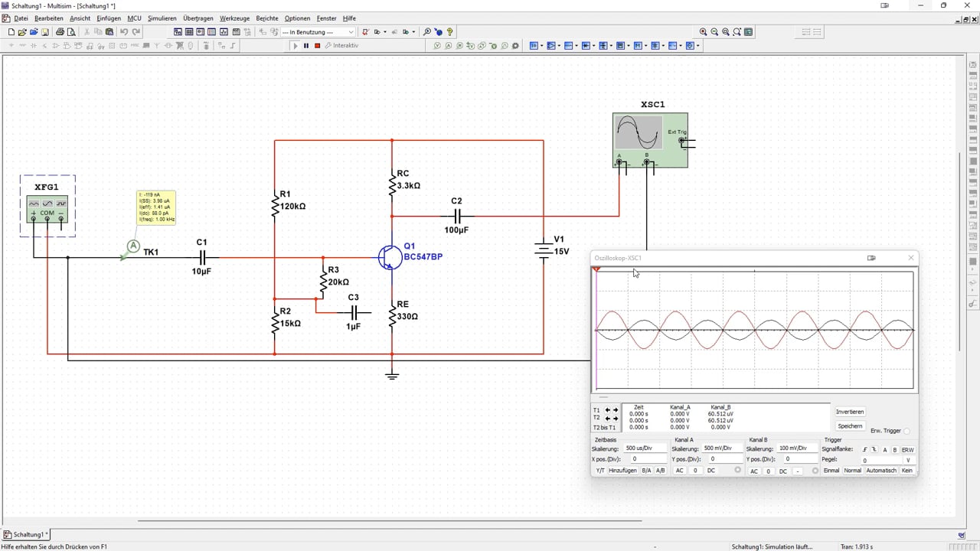Click the horizontal canvas scrollbar
This screenshot has height=551, width=980.
coord(390,521)
